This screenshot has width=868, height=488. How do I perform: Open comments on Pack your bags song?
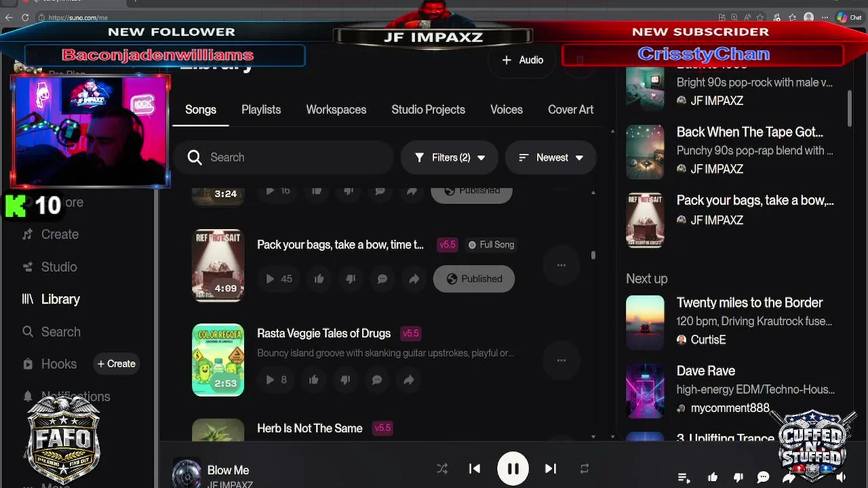coord(382,279)
